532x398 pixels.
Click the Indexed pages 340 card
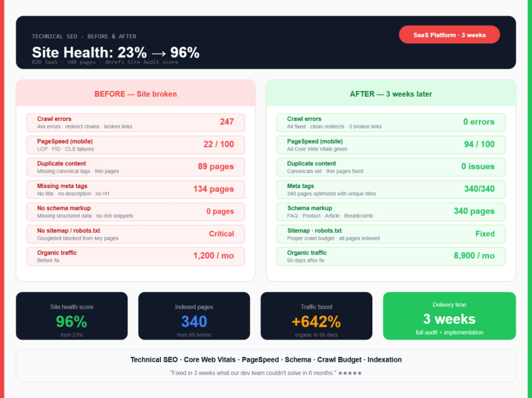click(194, 316)
